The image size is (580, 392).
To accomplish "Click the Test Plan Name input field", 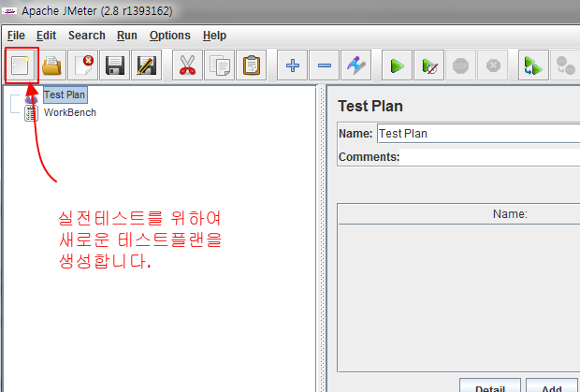I will click(478, 134).
